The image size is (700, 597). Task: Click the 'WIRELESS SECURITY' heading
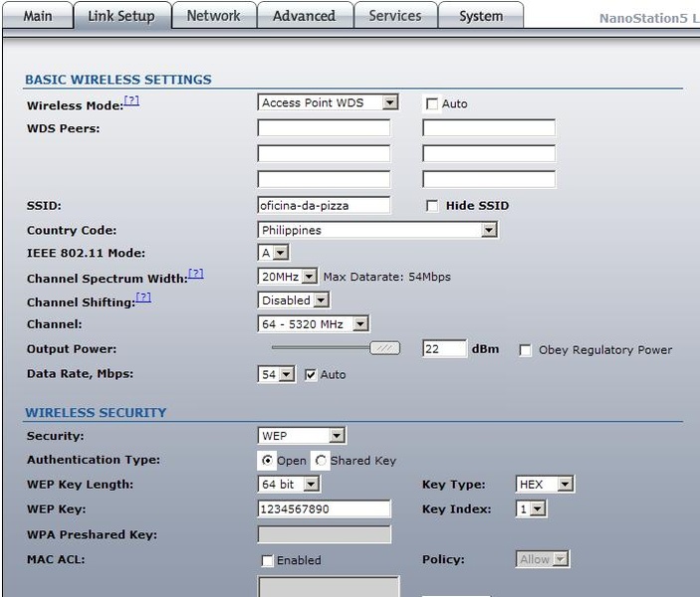click(x=96, y=412)
